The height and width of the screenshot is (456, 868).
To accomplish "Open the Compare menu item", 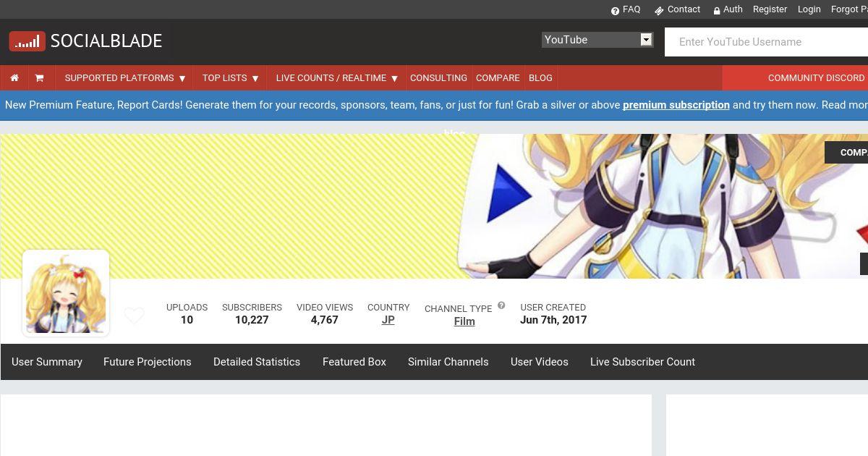I will pyautogui.click(x=498, y=78).
